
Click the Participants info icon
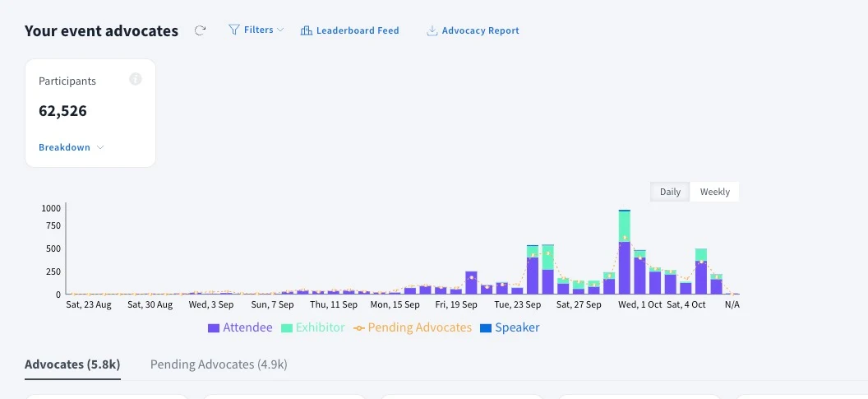coord(136,79)
